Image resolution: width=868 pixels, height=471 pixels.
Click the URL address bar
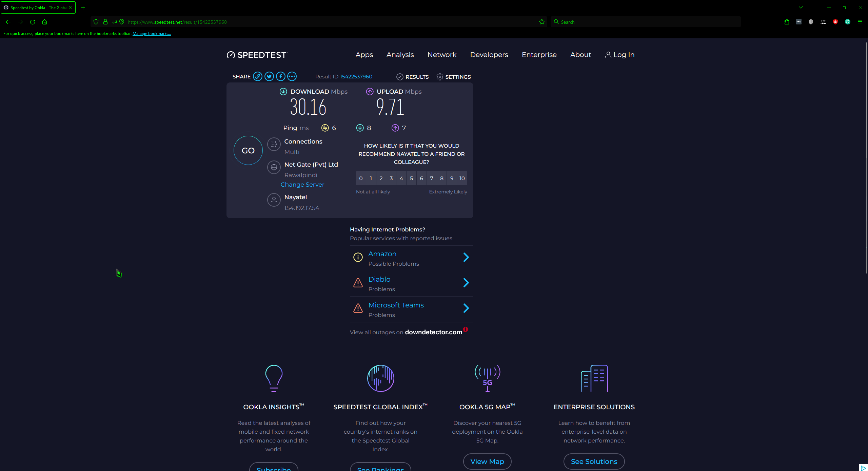[x=319, y=22]
